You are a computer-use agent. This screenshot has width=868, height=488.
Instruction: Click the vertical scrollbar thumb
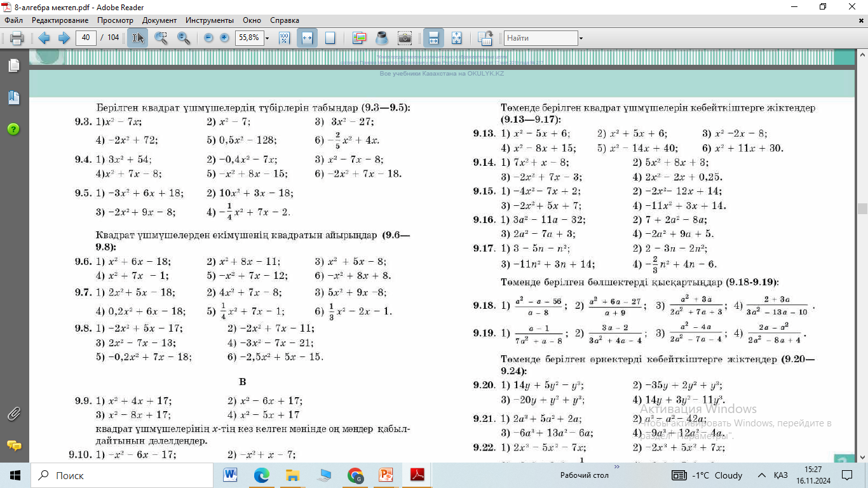tap(862, 208)
